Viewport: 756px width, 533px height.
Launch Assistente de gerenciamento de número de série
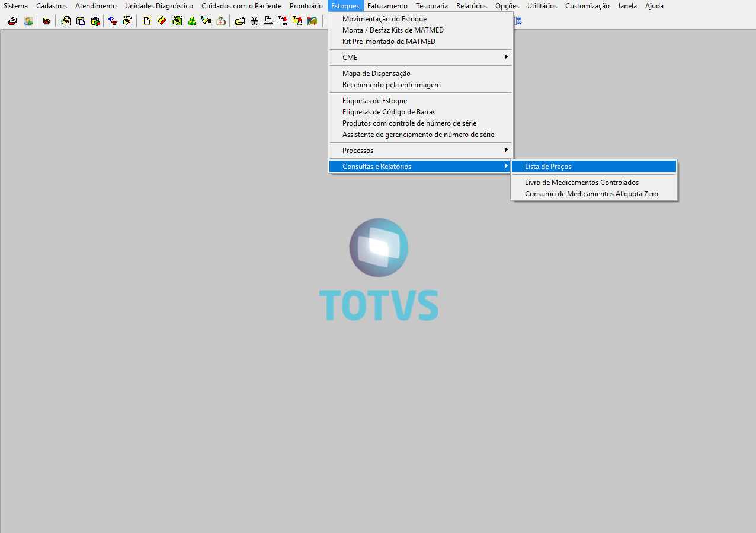(x=421, y=135)
